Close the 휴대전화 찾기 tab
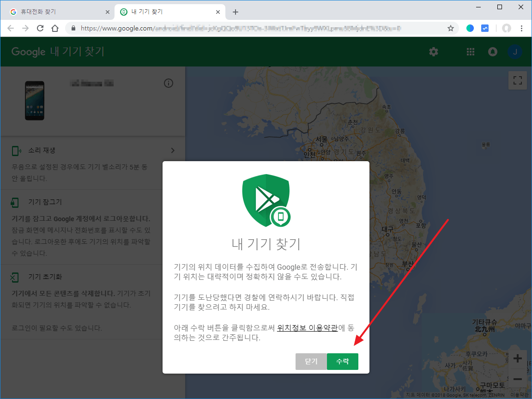Image resolution: width=532 pixels, height=399 pixels. (107, 12)
